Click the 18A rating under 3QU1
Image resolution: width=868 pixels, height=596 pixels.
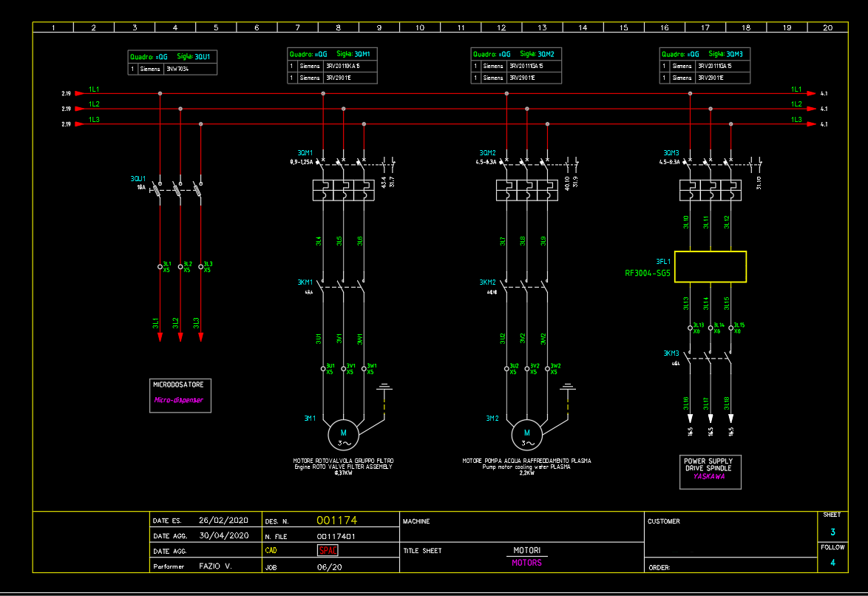coord(141,187)
